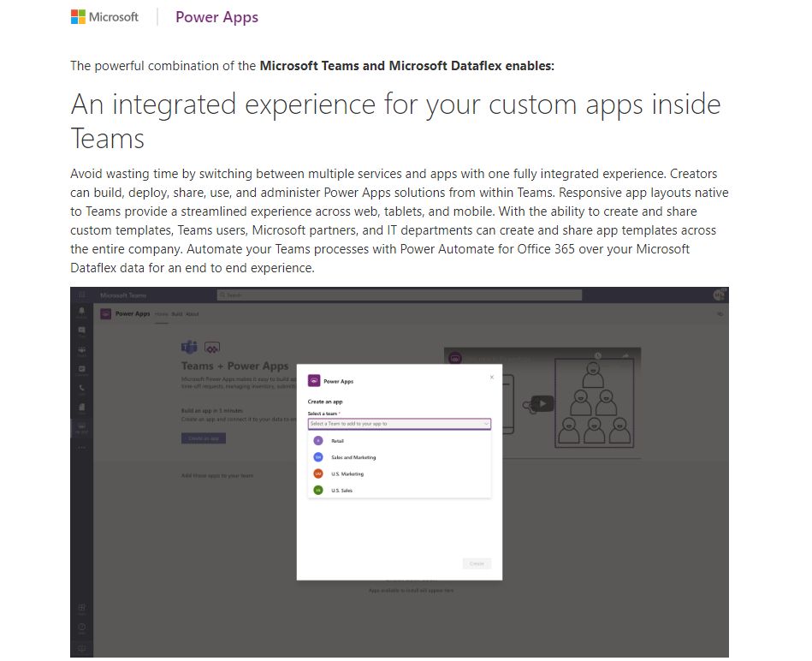Click the Microsoft logo in page header
812x661 pixels.
point(104,17)
